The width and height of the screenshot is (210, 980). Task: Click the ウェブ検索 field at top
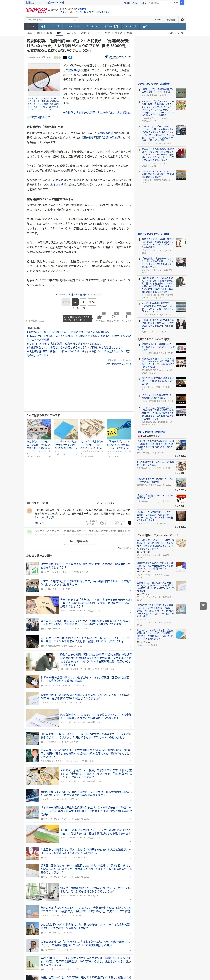[x=158, y=3]
